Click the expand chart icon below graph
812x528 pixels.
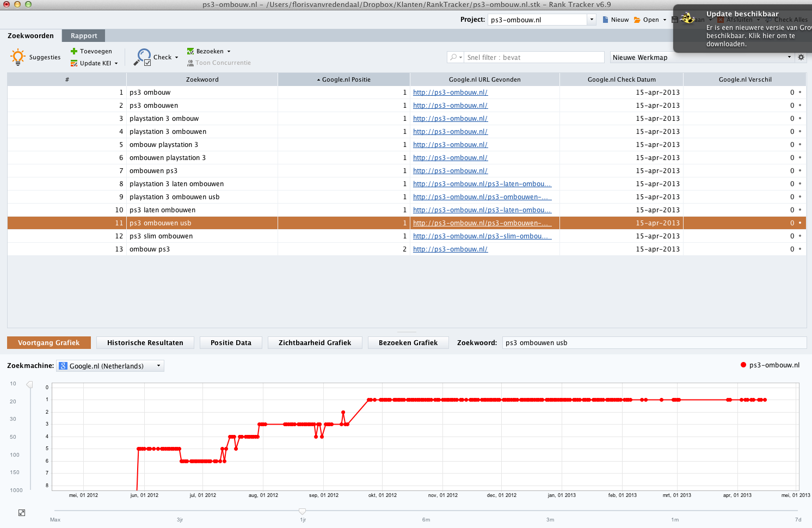[x=22, y=513]
